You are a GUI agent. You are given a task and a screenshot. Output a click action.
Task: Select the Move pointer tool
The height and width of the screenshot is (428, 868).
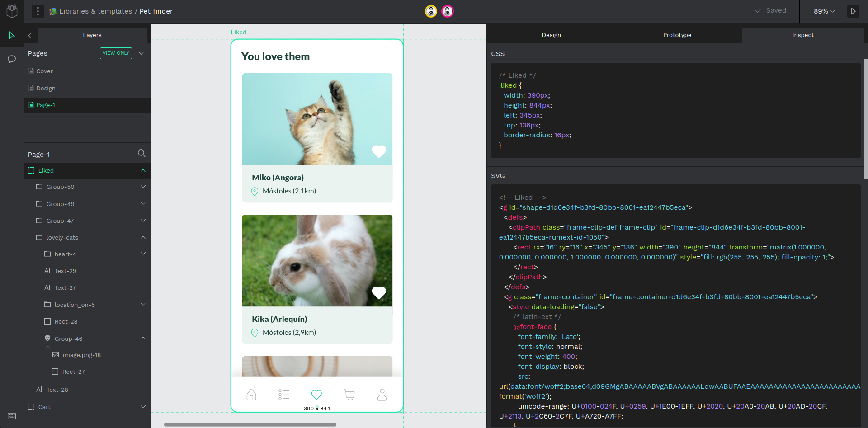click(x=12, y=35)
